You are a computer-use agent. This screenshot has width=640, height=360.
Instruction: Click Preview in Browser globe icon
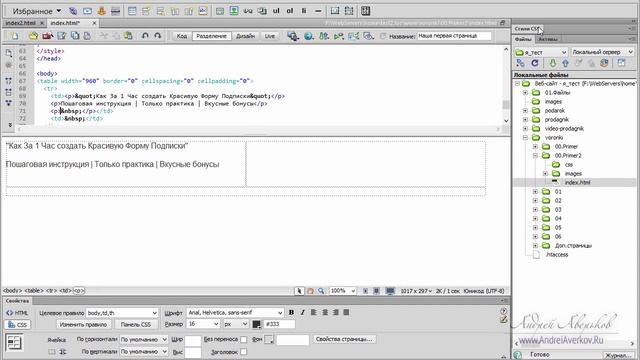[309, 36]
